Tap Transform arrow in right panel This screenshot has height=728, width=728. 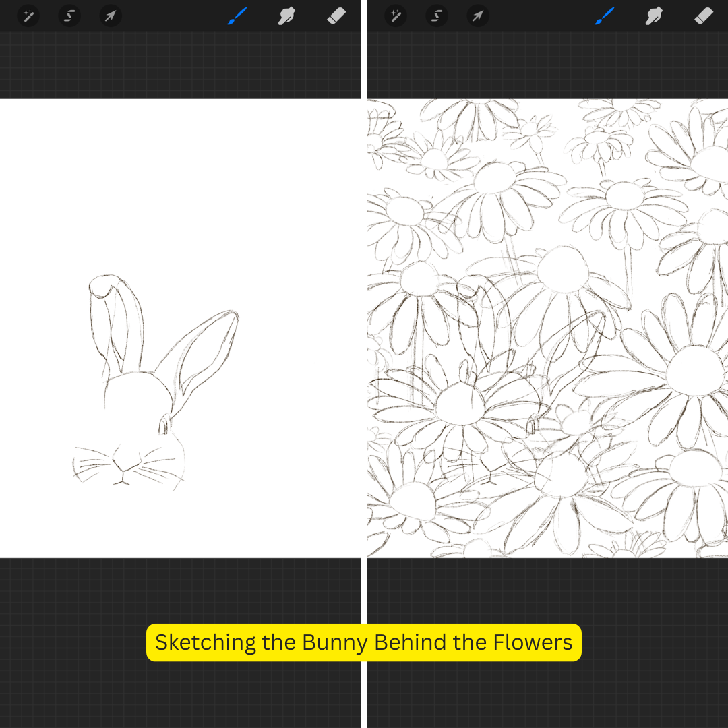[478, 16]
